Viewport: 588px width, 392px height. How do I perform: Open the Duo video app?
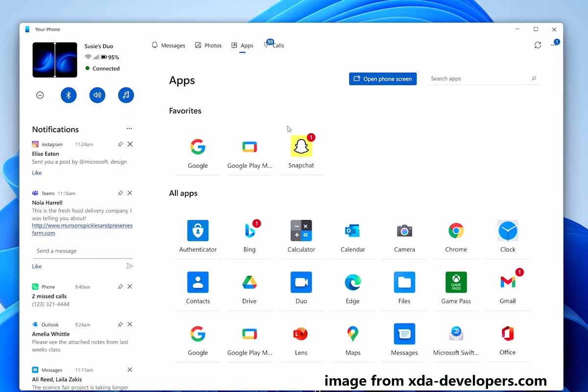point(301,289)
